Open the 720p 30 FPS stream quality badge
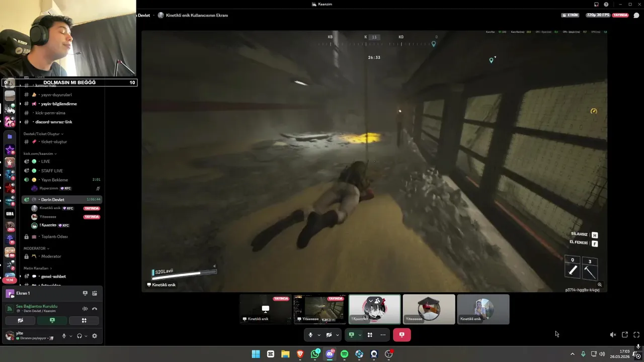Screen dimensions: 644x362 (598, 15)
